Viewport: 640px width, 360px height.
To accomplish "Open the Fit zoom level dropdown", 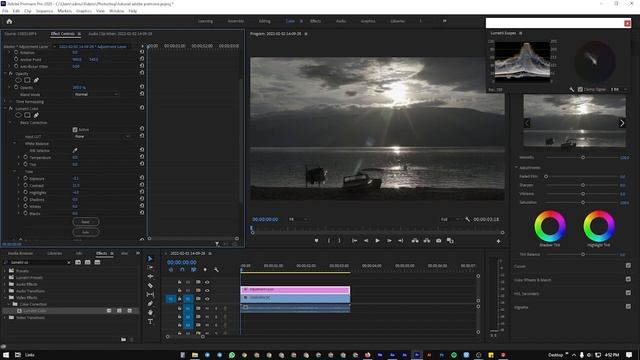I will coord(298,220).
